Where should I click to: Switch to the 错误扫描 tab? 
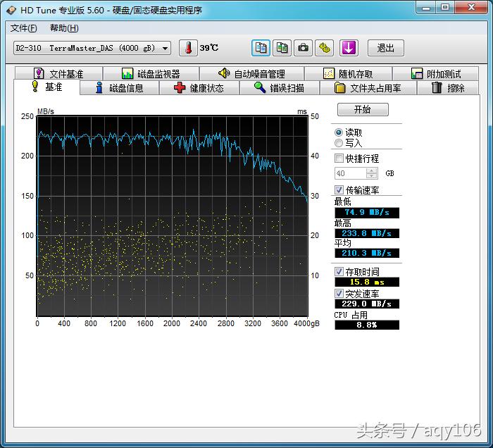(x=280, y=88)
